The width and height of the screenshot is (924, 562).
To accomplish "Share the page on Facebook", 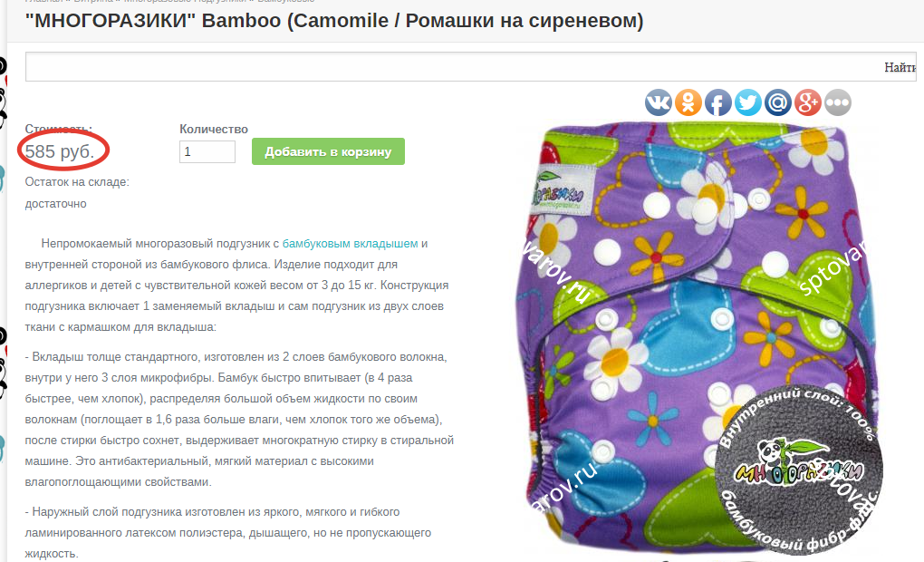I will point(717,102).
